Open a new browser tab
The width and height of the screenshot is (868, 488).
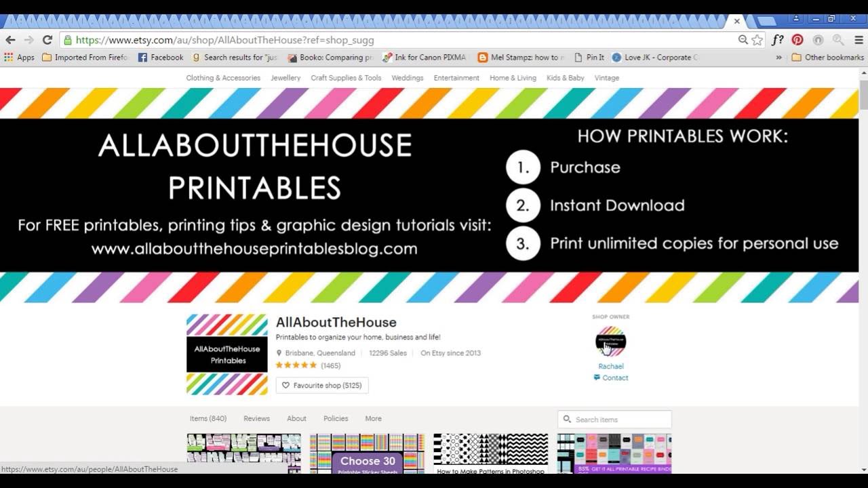pos(766,21)
